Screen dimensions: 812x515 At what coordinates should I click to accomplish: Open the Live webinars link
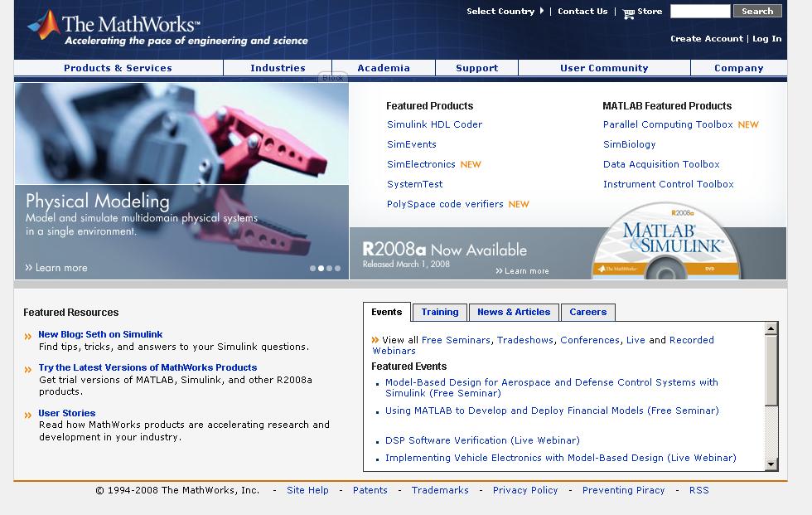(636, 340)
